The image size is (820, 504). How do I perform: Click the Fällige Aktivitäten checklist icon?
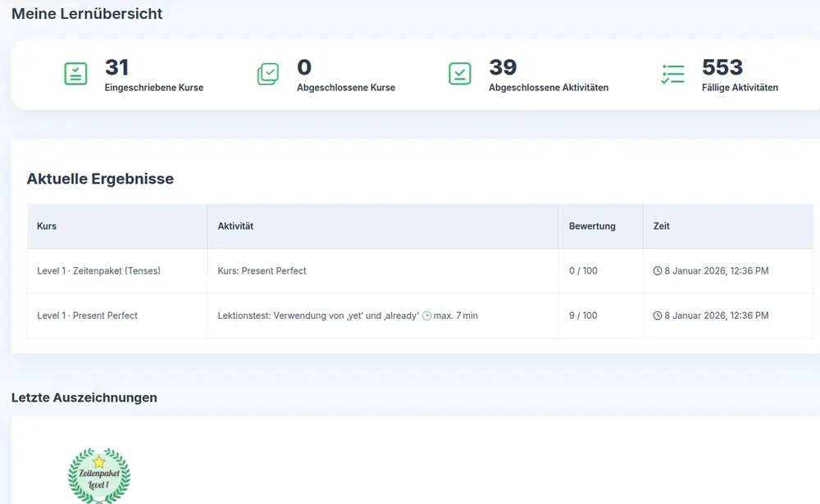(672, 74)
